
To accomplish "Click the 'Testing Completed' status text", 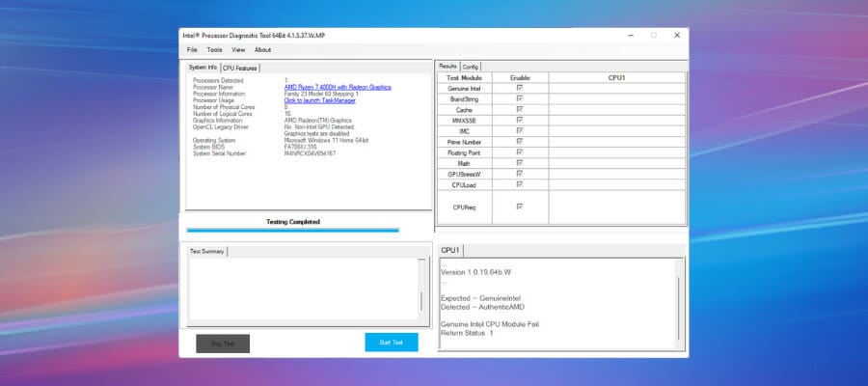I will tap(293, 222).
